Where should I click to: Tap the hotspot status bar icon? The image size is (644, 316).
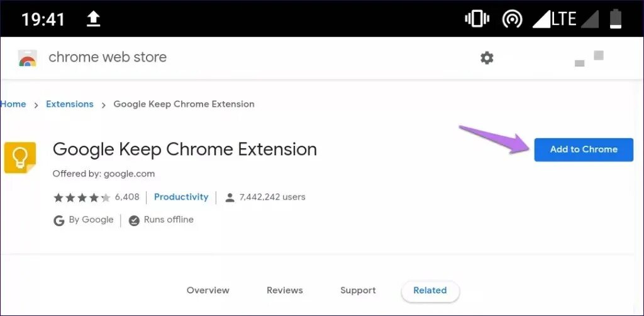(x=512, y=19)
